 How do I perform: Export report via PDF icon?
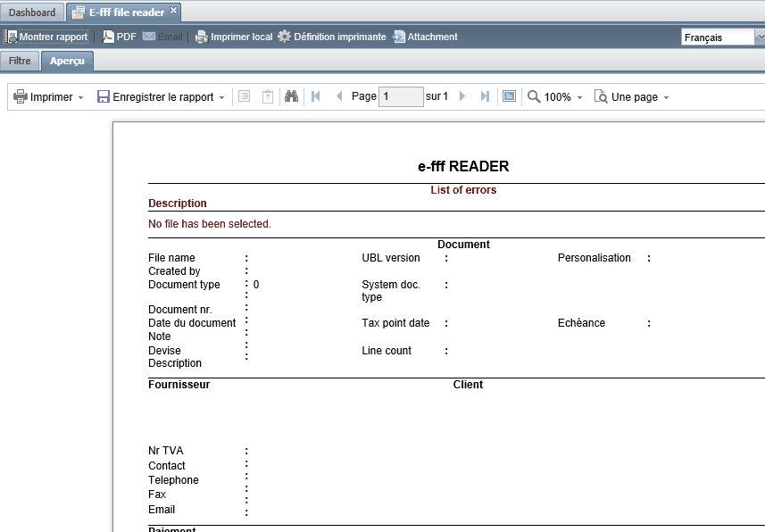(107, 37)
